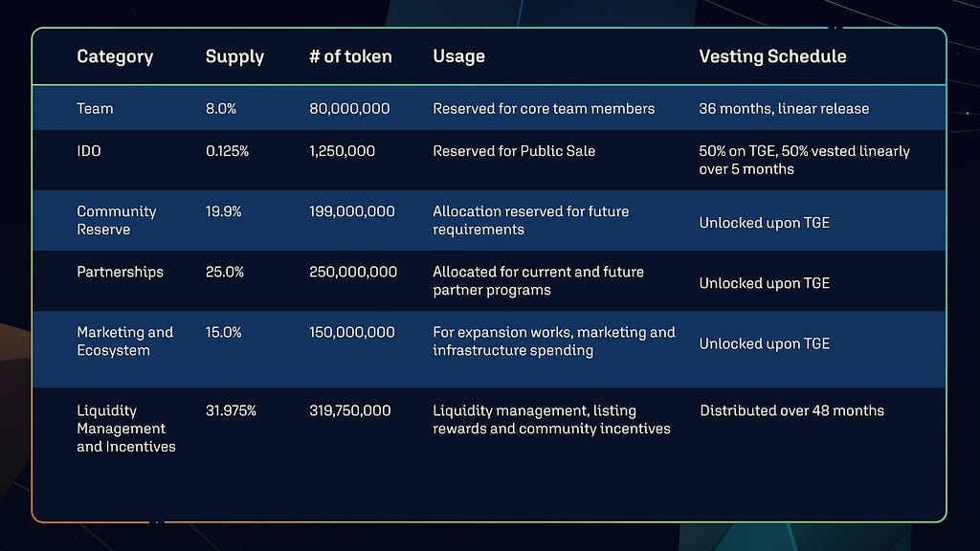Click 'Distributed over 48 months' text
The image size is (980, 551).
point(791,411)
